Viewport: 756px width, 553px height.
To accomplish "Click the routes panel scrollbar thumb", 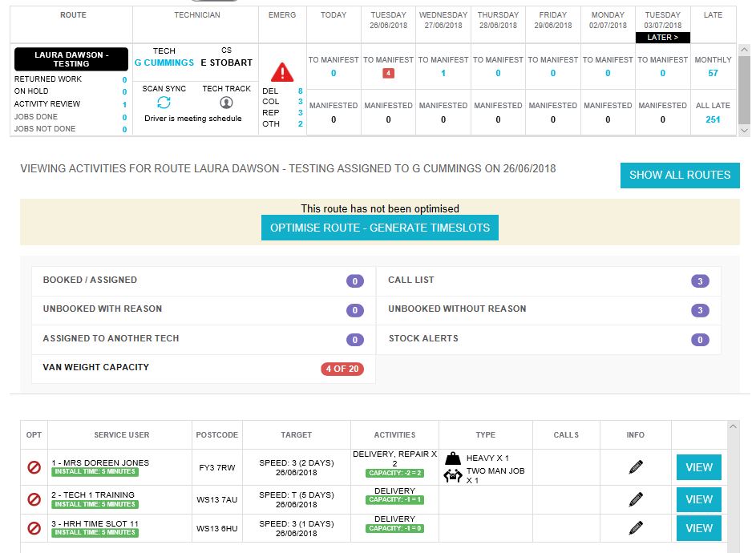I will [x=744, y=90].
